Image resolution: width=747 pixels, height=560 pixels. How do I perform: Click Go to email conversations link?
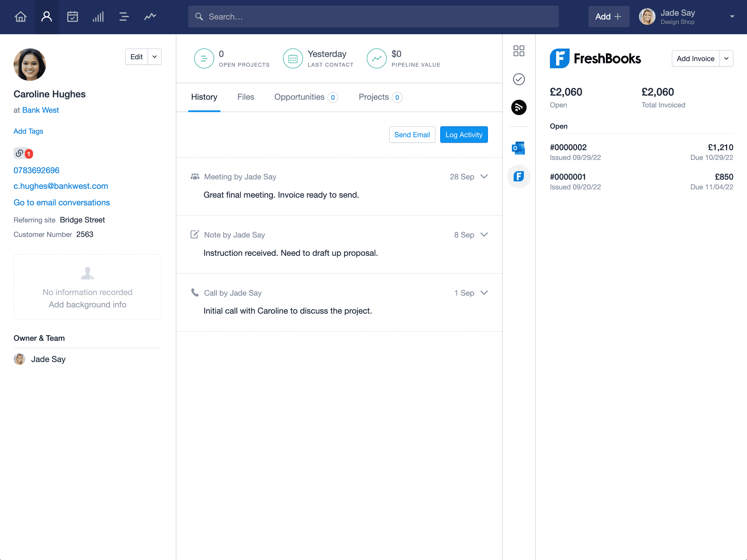coord(62,202)
